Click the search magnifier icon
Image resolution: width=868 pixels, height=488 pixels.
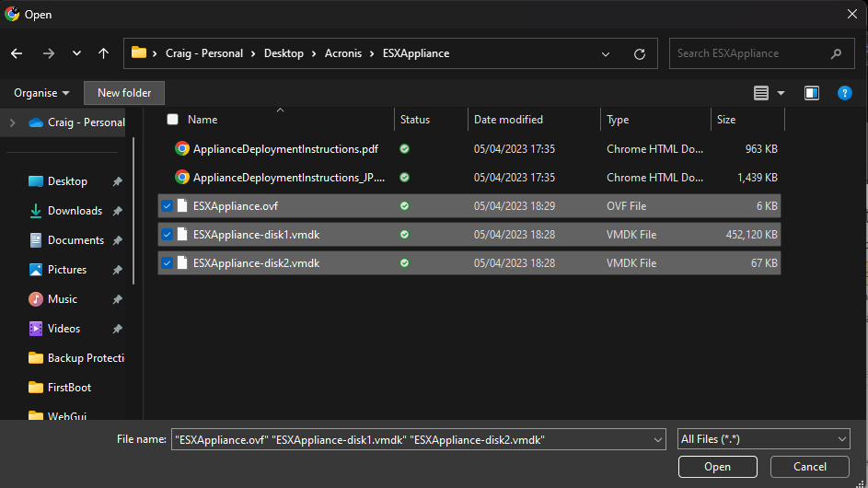[836, 53]
